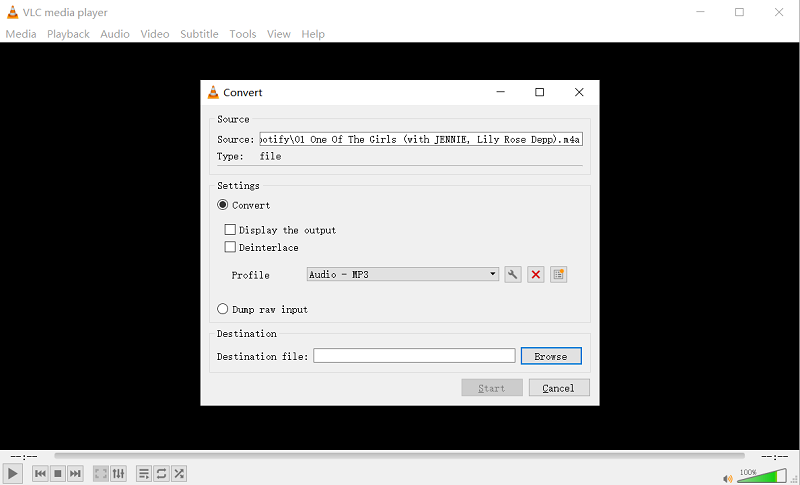Enable the Deinterlace checkbox
Screen dimensions: 800x485
pyautogui.click(x=230, y=247)
